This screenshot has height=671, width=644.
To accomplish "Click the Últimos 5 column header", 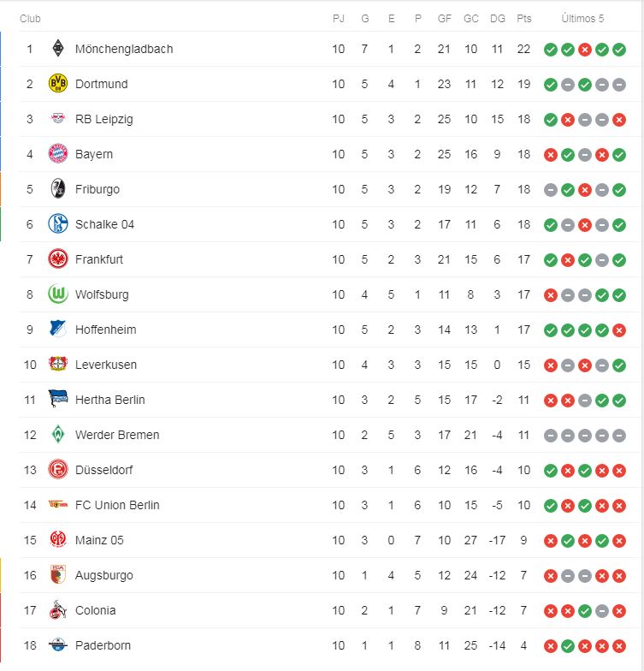I will click(x=582, y=19).
